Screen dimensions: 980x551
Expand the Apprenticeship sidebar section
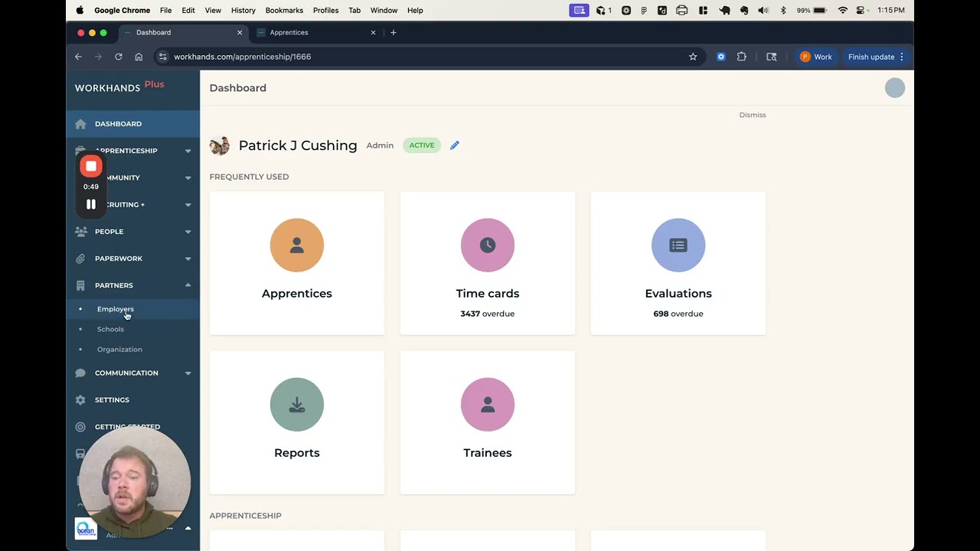(188, 151)
